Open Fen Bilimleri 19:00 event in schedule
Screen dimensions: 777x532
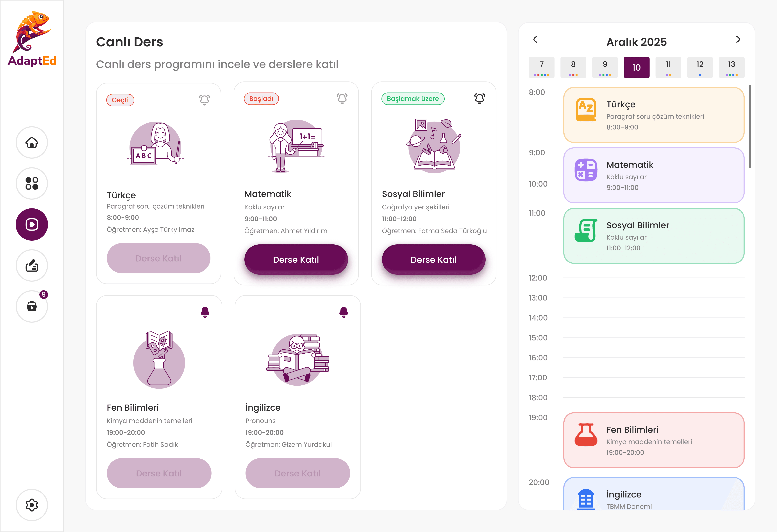[x=653, y=440]
